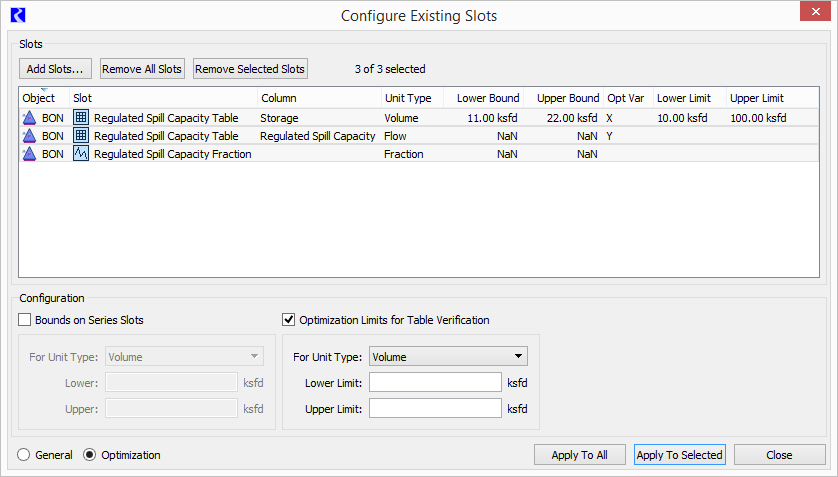Uncheck Optimization Limits for Table Verification
Screen dimensions: 838x477
click(x=289, y=320)
